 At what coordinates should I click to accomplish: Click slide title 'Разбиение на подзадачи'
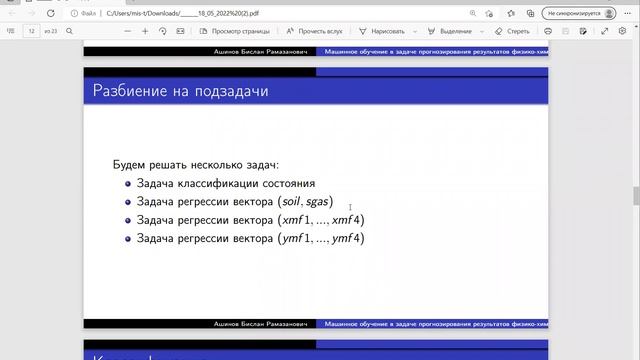[x=180, y=91]
